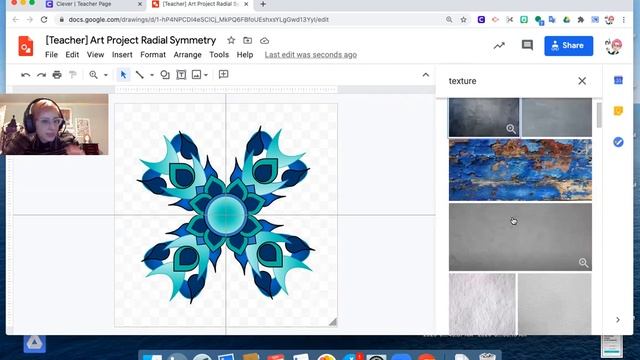The image size is (640, 360).
Task: Click the address bar URL
Action: [x=198, y=20]
